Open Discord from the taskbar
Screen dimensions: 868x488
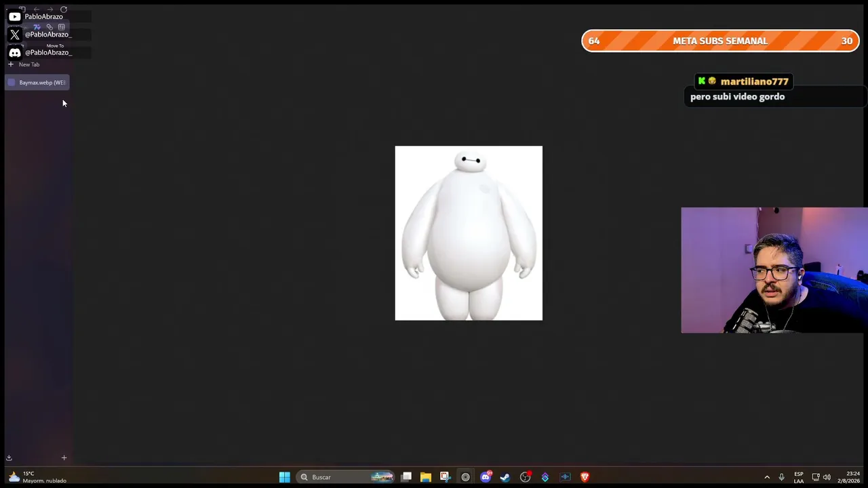pos(486,477)
